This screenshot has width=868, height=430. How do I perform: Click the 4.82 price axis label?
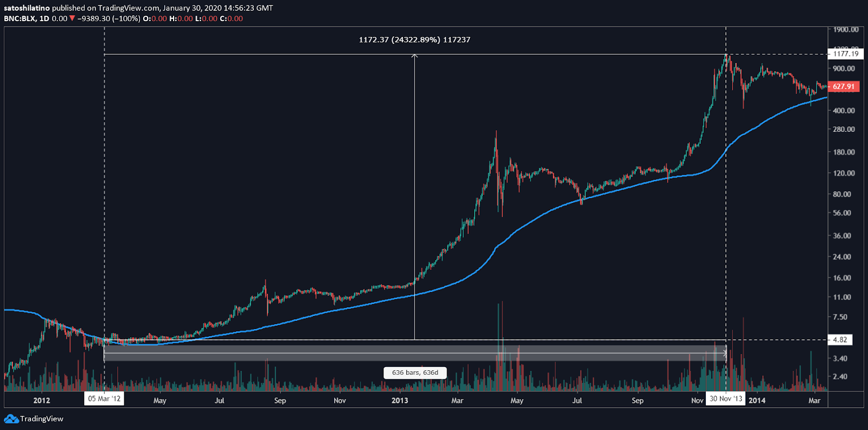840,340
